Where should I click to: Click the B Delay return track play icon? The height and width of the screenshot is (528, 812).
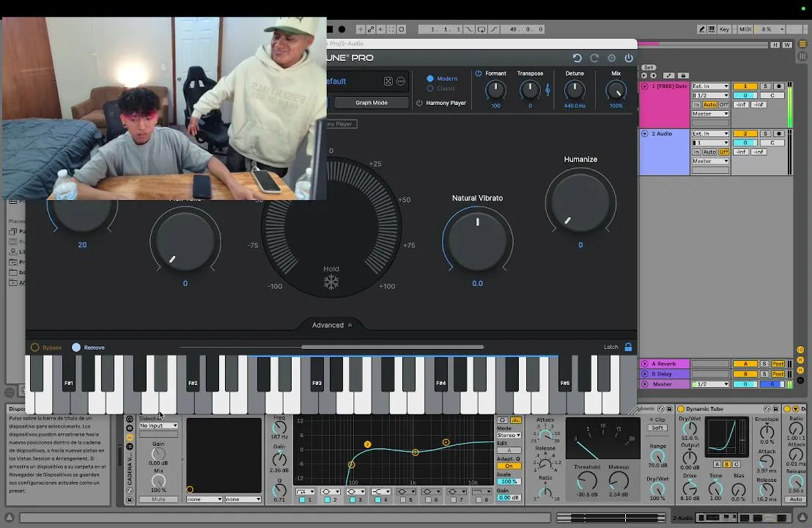[x=645, y=373]
